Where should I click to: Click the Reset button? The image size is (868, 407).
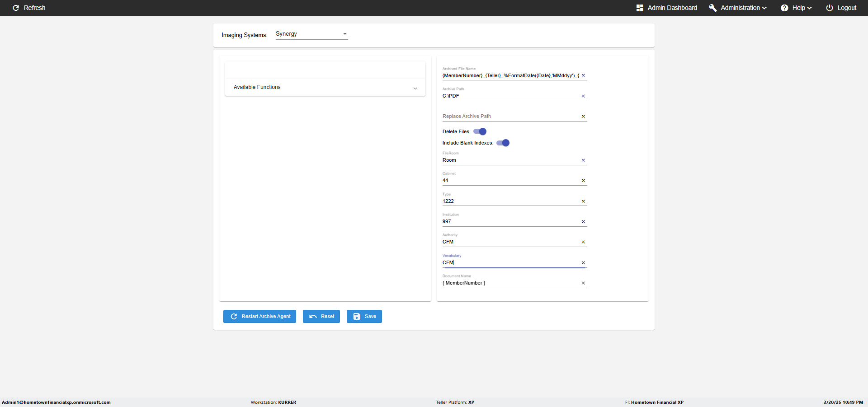tap(321, 316)
